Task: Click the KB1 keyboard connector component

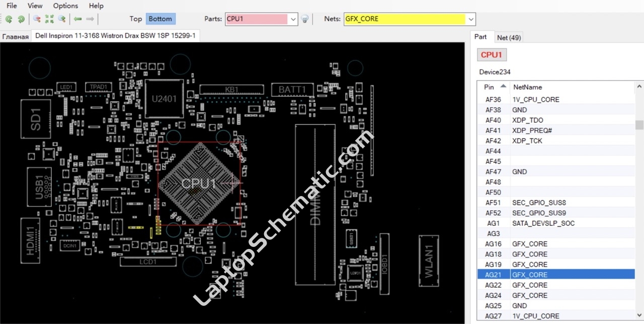Action: 232,90
